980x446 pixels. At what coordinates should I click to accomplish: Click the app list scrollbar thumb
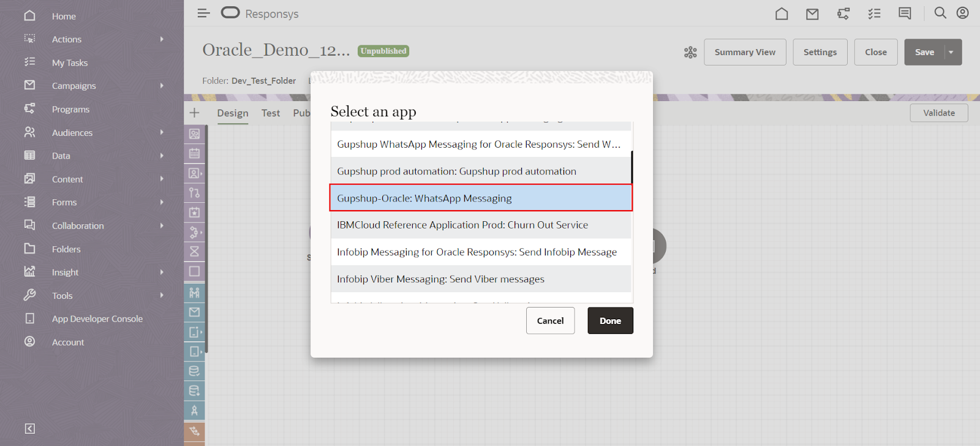click(632, 167)
